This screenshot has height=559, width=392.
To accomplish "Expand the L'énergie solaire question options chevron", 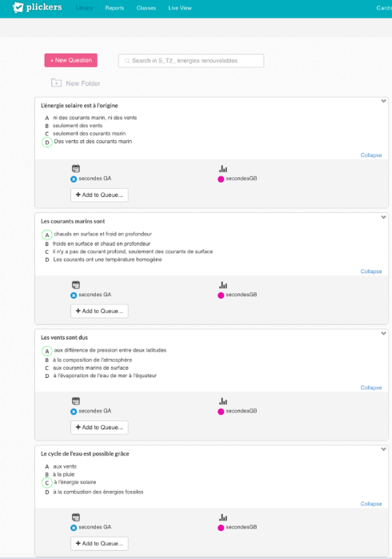I will coord(383,101).
